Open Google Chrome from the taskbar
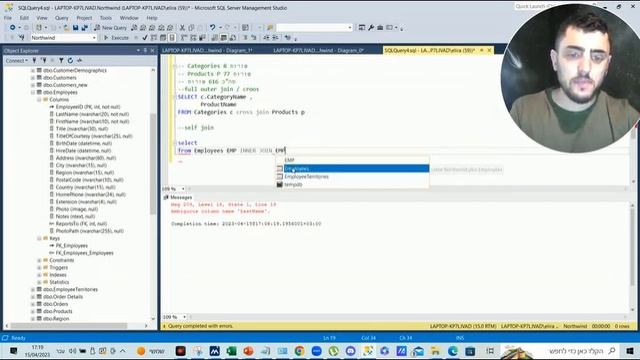The image size is (640, 360). point(299,351)
